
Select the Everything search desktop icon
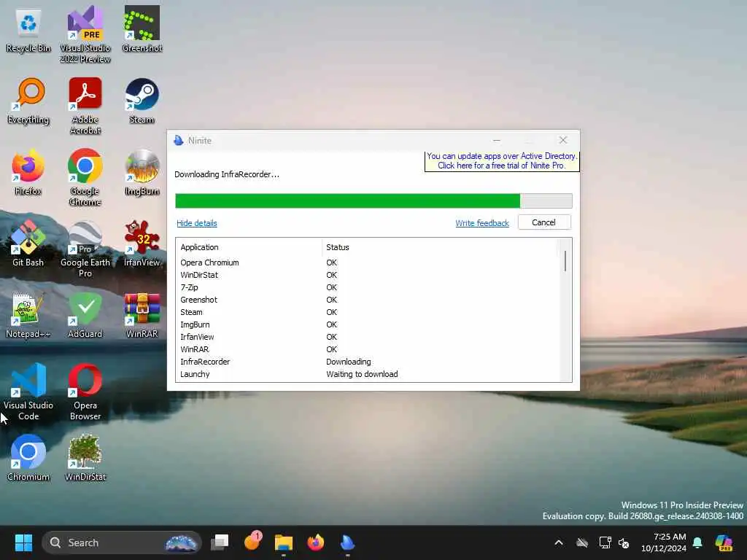click(x=28, y=101)
